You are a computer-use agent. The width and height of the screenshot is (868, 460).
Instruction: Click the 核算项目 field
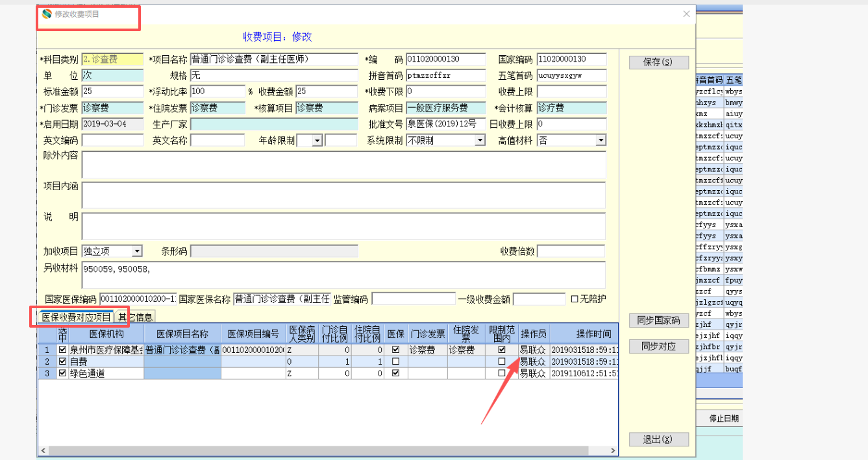327,108
